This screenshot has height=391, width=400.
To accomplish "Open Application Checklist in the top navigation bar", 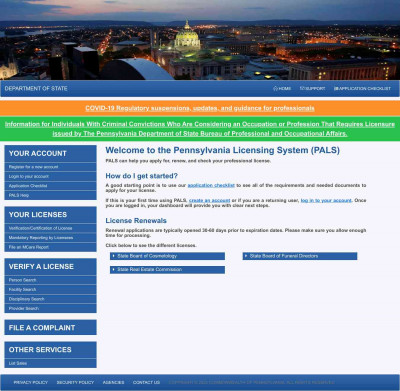I will [362, 88].
